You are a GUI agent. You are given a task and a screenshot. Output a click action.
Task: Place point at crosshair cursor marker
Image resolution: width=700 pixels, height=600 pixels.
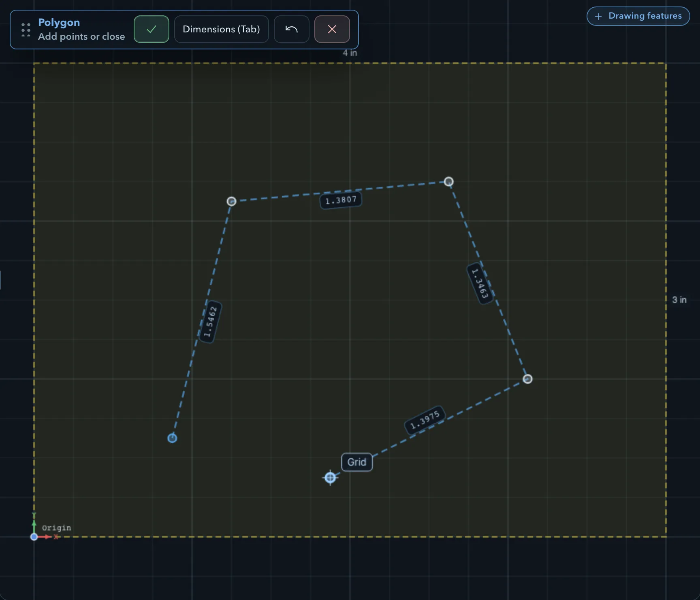point(331,478)
